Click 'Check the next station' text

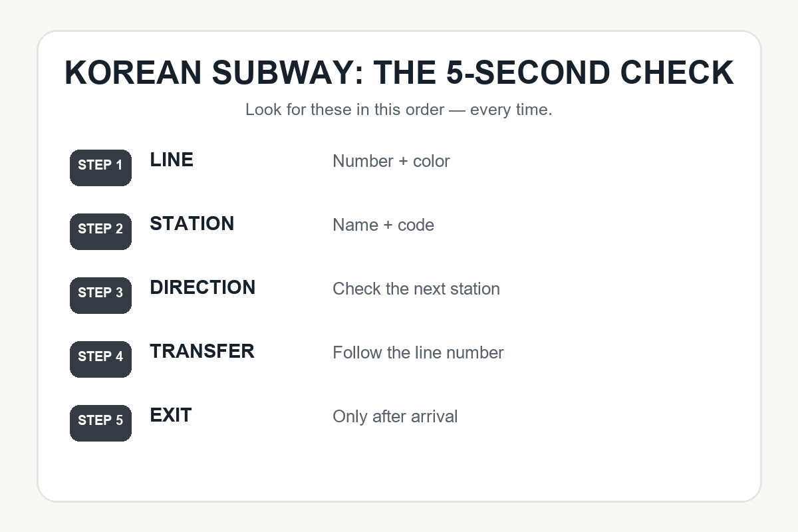416,289
